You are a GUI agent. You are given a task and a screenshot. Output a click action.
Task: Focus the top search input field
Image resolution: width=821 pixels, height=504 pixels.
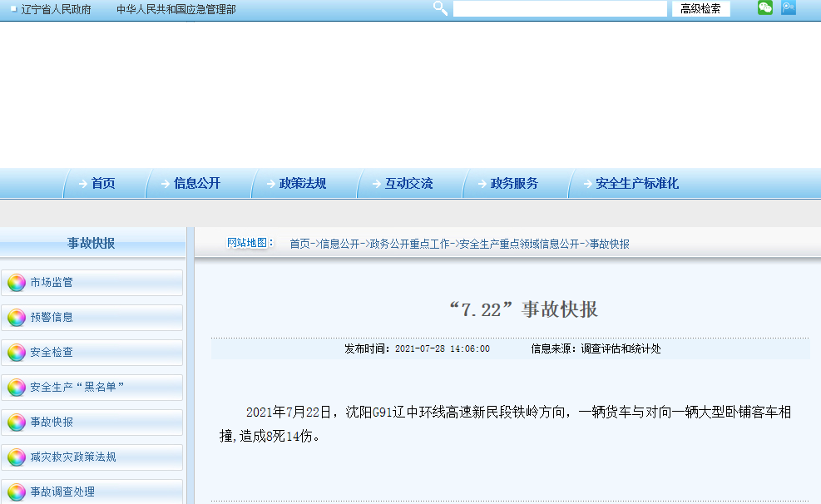(x=560, y=9)
